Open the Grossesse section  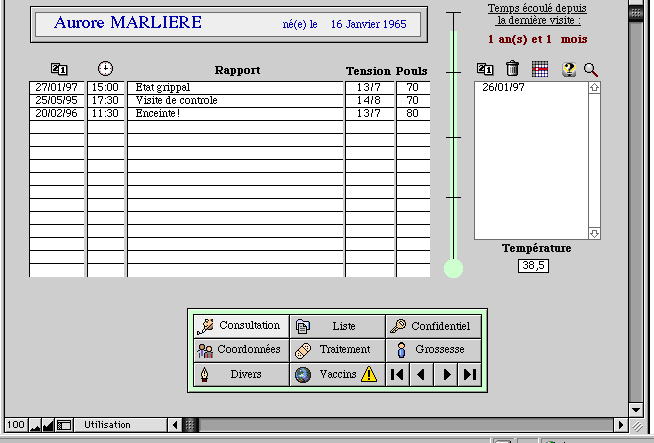coord(433,350)
